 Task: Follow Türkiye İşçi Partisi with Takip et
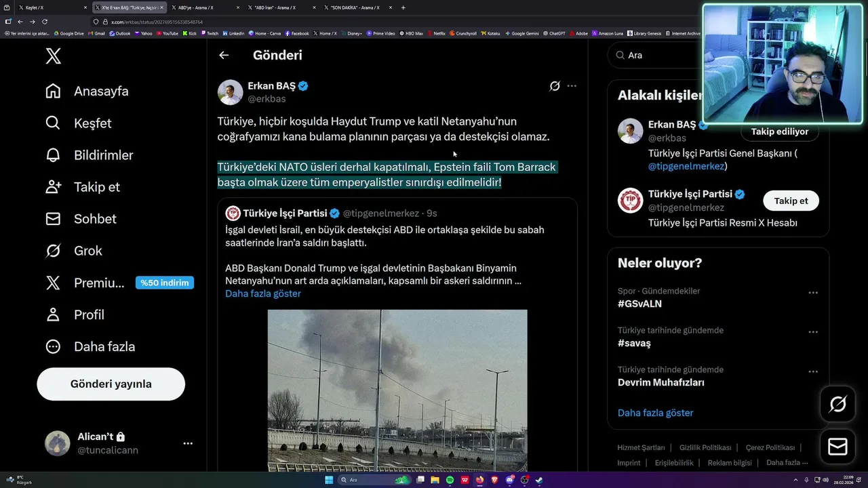coord(791,201)
